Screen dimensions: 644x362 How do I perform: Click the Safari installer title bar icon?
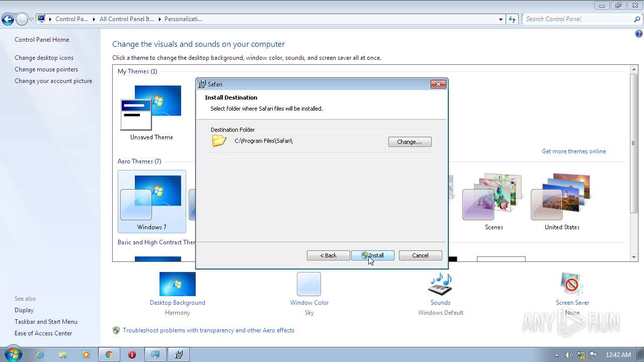[202, 84]
